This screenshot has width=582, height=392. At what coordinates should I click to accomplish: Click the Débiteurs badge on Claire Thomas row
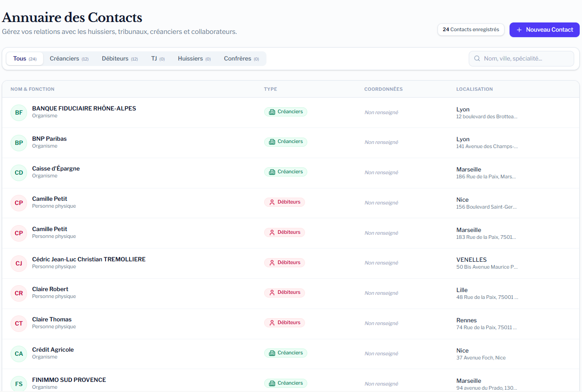coord(284,323)
